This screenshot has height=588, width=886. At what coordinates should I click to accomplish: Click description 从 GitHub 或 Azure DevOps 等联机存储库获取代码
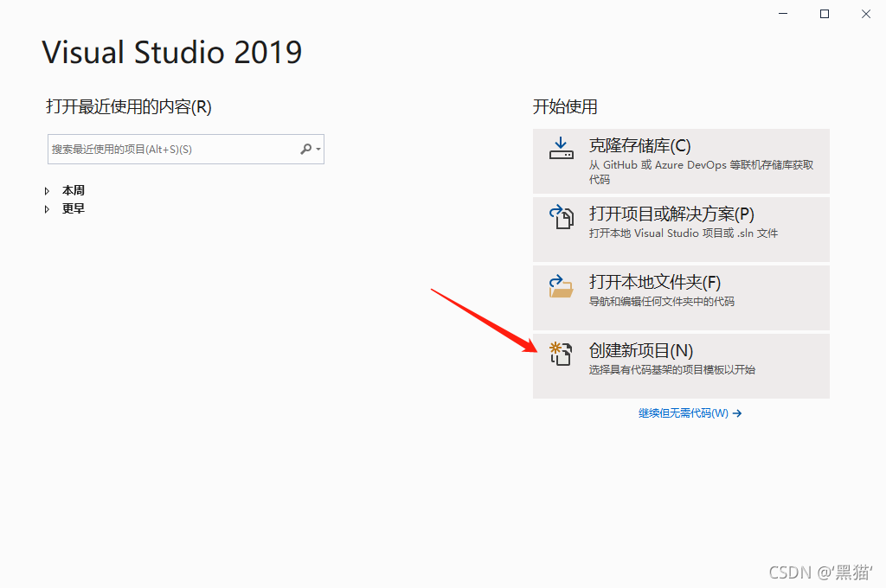click(701, 172)
